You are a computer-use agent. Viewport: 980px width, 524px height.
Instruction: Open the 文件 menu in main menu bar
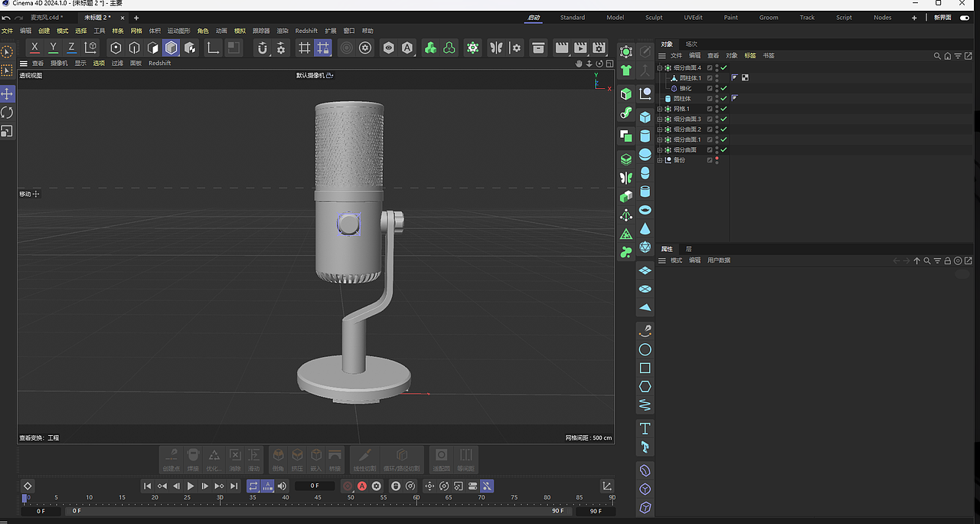7,31
